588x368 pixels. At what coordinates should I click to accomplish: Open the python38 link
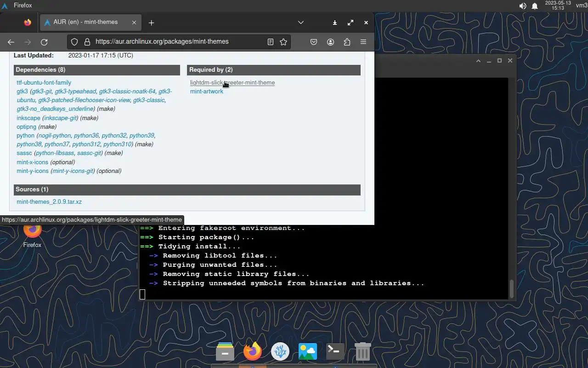[x=29, y=144]
